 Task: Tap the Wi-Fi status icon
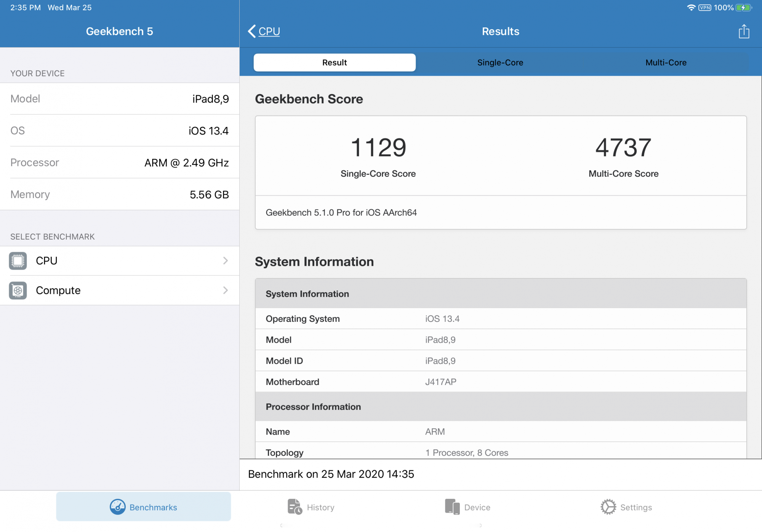(691, 8)
